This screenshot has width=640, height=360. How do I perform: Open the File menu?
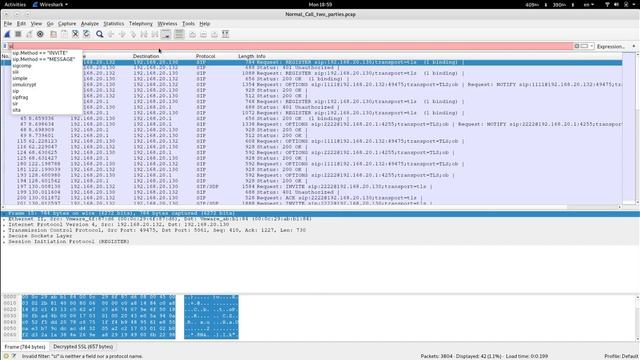(x=8, y=24)
